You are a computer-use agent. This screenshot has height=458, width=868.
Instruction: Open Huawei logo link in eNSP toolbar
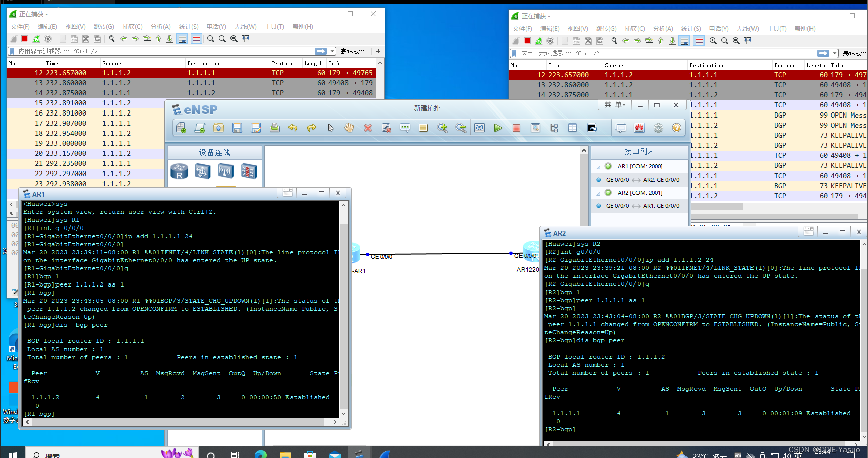click(x=640, y=128)
